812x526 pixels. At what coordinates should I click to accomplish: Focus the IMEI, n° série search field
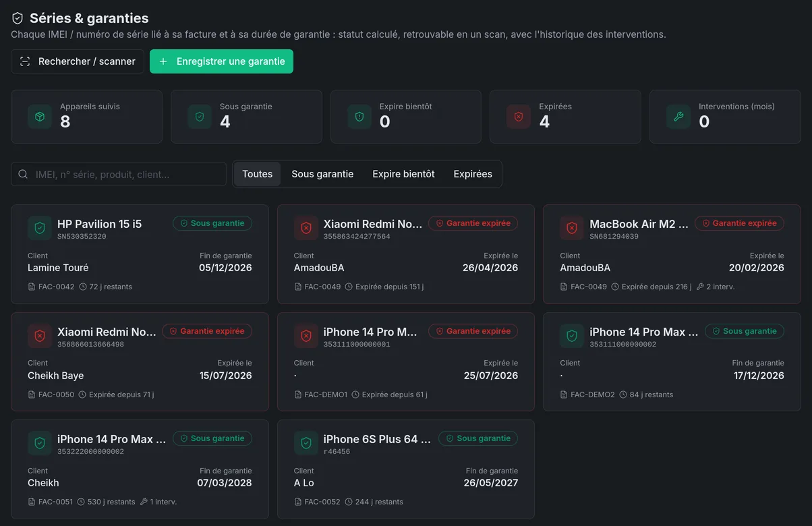click(119, 174)
